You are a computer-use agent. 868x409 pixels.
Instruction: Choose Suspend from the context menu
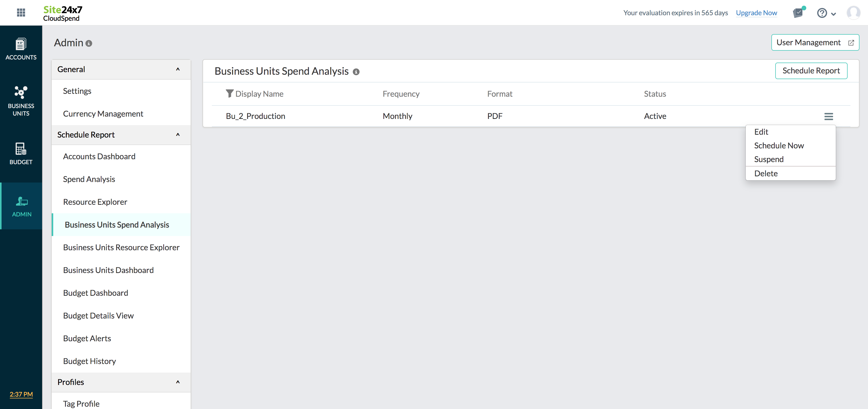pos(769,159)
